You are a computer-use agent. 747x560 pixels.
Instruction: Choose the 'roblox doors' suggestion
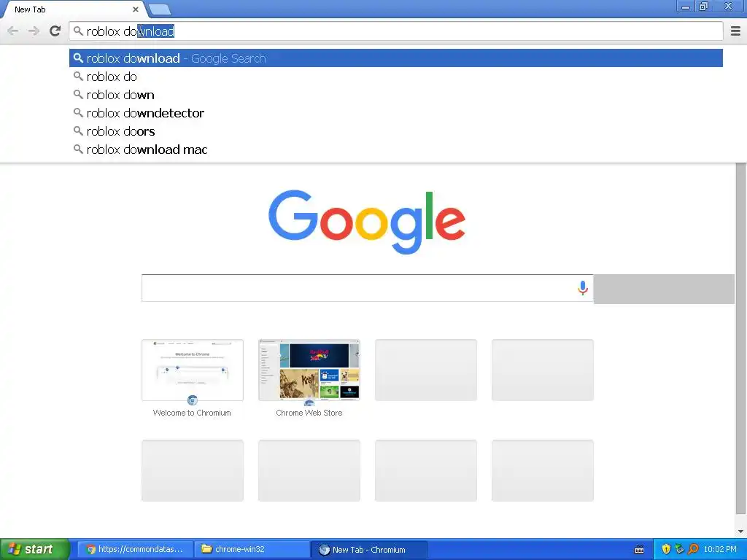396,131
